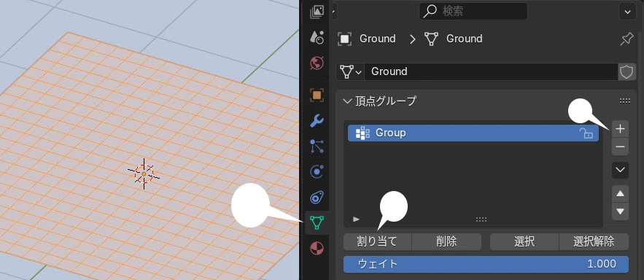Viewport: 644px width, 280px height.
Task: Edit the Ground mesh name field
Action: tap(491, 71)
